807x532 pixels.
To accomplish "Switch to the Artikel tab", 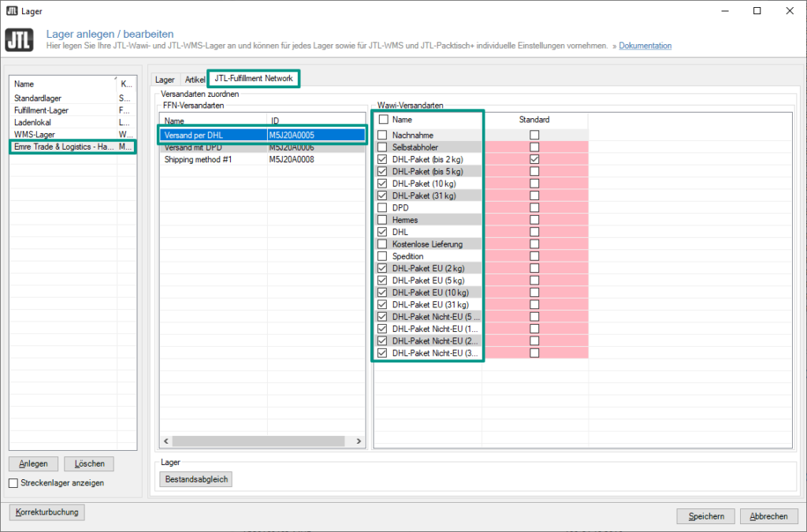I will (x=194, y=79).
